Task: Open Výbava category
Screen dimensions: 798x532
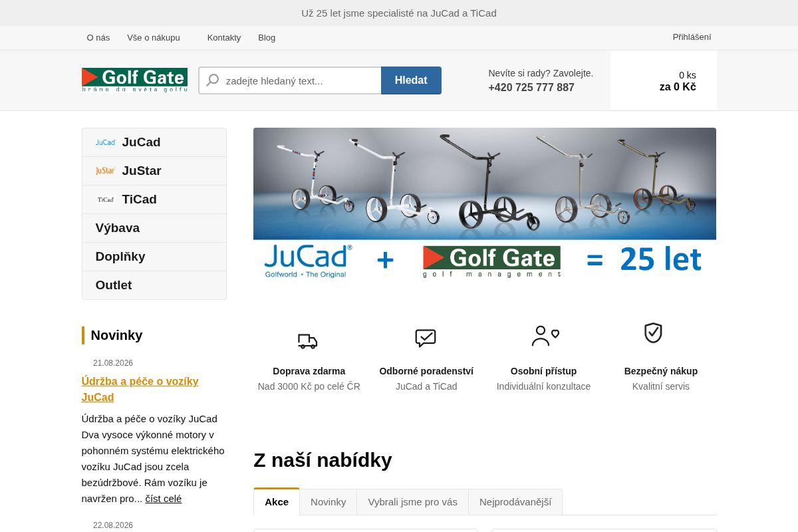Action: [154, 228]
